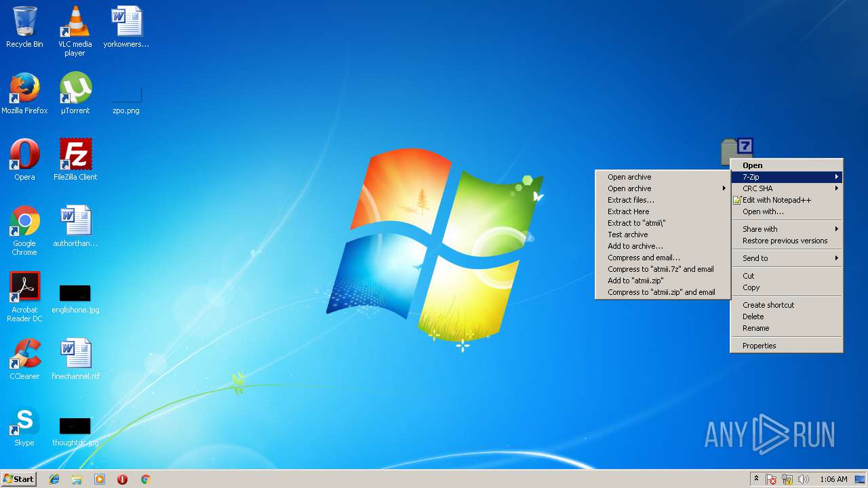
Task: Expand the Share with submenu
Action: (787, 229)
